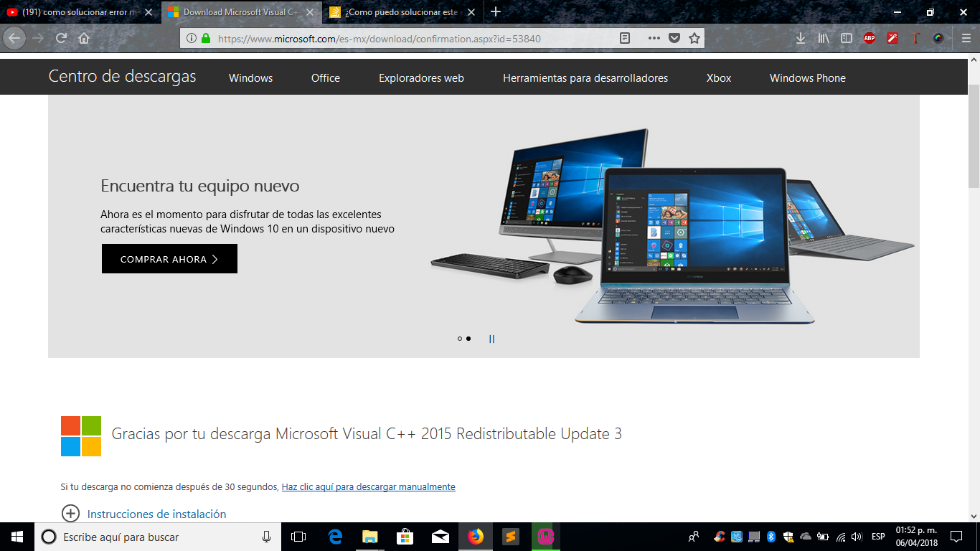Bookmark this page with the star
This screenshot has height=551, width=980.
click(694, 38)
